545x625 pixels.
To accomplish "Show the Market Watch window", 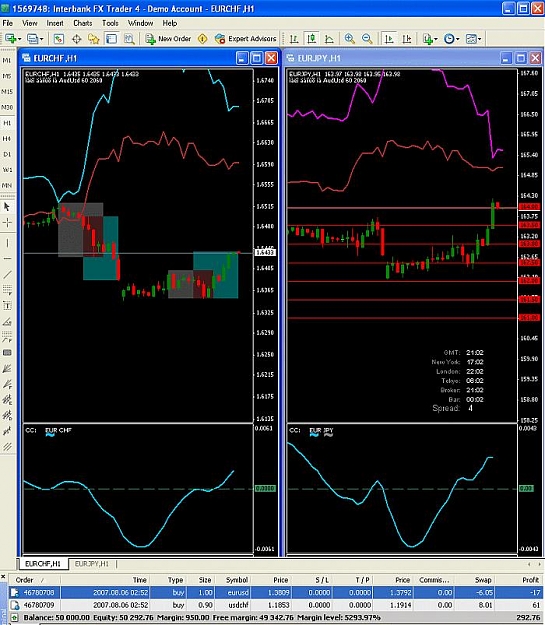I will [x=59, y=39].
